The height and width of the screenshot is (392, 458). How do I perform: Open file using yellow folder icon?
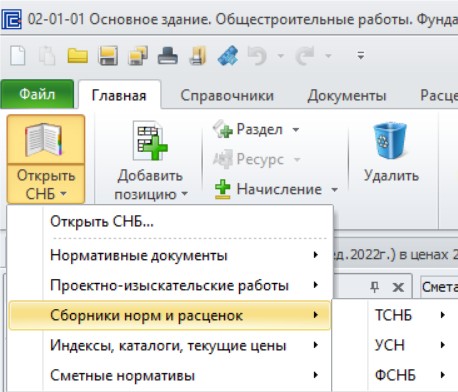77,56
